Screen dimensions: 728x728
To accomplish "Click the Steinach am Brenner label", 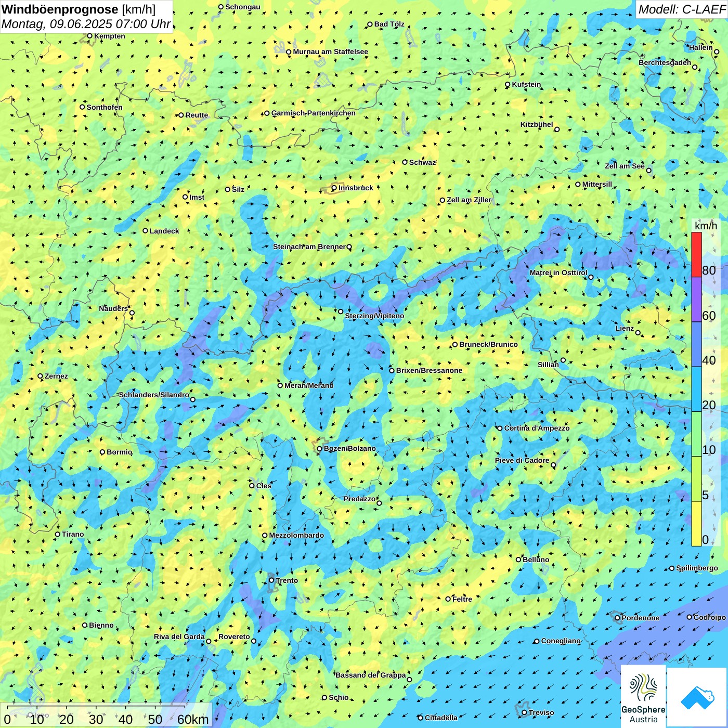I will click(309, 246).
